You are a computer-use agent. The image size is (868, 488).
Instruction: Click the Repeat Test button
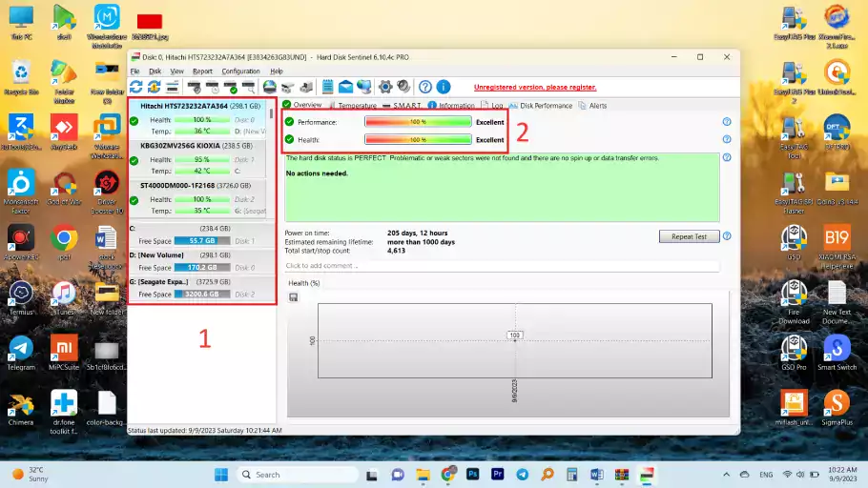tap(688, 236)
